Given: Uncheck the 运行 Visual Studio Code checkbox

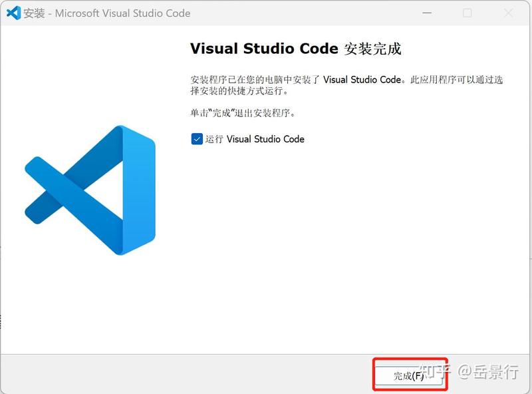Looking at the screenshot, I should (x=197, y=139).
